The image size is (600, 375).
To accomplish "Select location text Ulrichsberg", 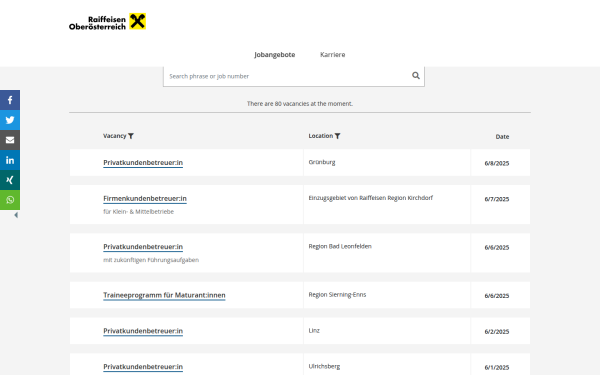I will (x=324, y=366).
